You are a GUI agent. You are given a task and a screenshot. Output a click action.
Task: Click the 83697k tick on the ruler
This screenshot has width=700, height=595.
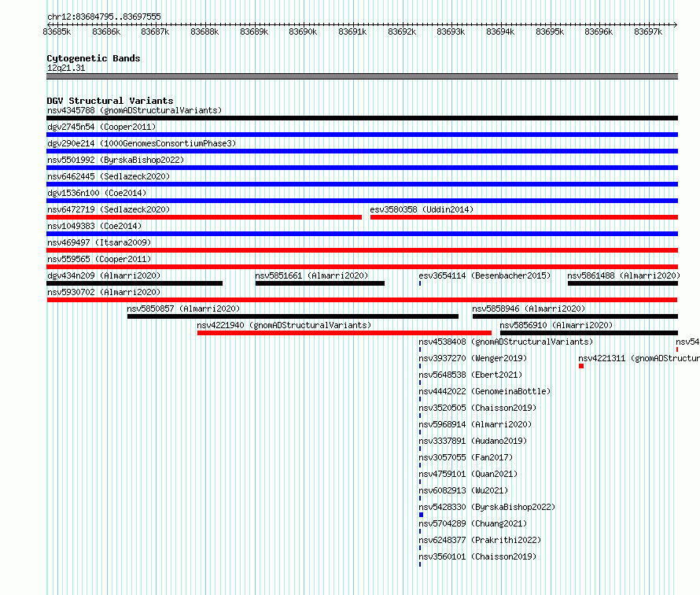[x=648, y=31]
